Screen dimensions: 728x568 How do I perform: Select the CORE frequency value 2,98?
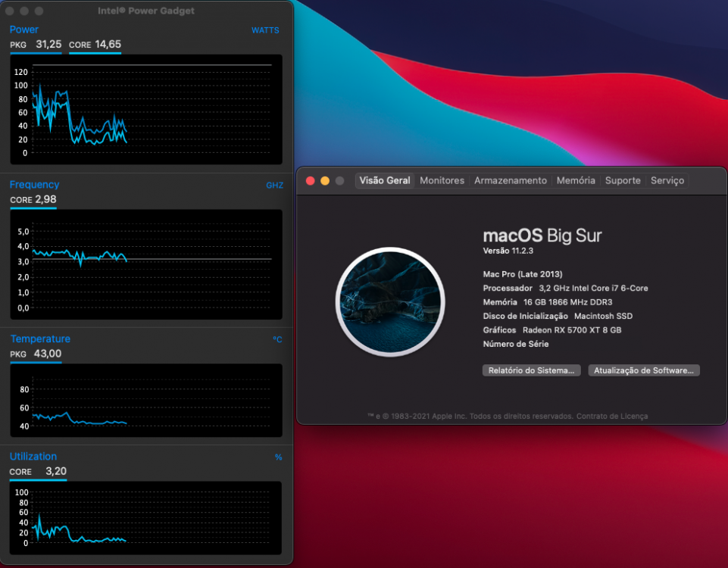tap(45, 199)
